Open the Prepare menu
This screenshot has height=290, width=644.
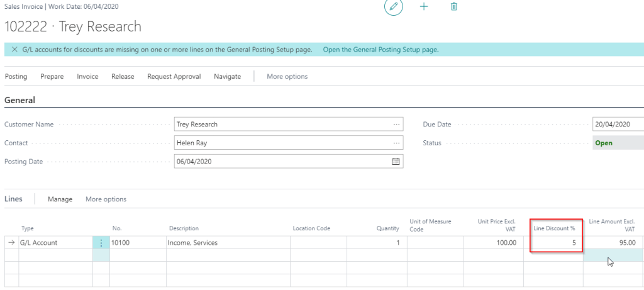pos(52,77)
